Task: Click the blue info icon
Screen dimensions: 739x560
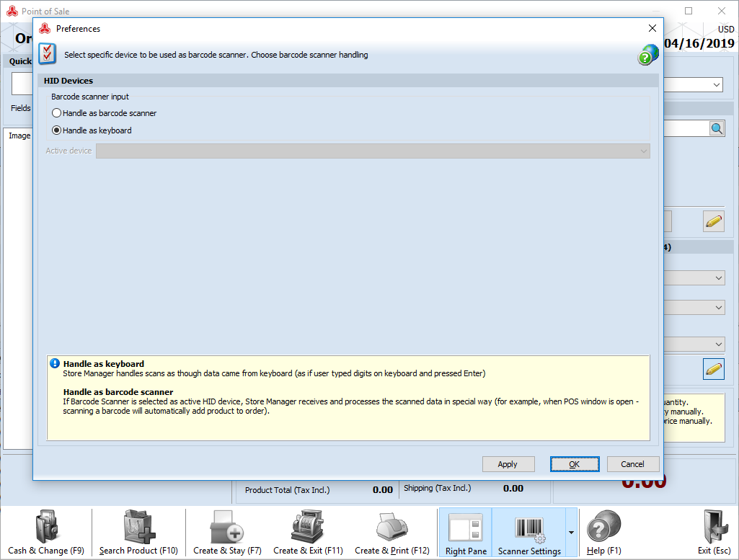Action: pyautogui.click(x=55, y=363)
